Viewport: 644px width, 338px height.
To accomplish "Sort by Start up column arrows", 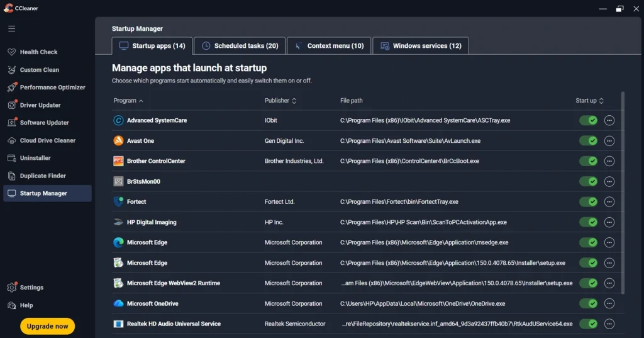I will [x=601, y=101].
